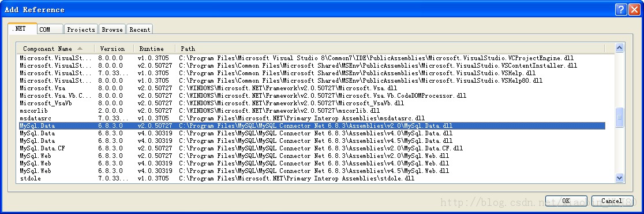644x214 pixels.
Task: Click the help question mark icon
Action: [621, 9]
